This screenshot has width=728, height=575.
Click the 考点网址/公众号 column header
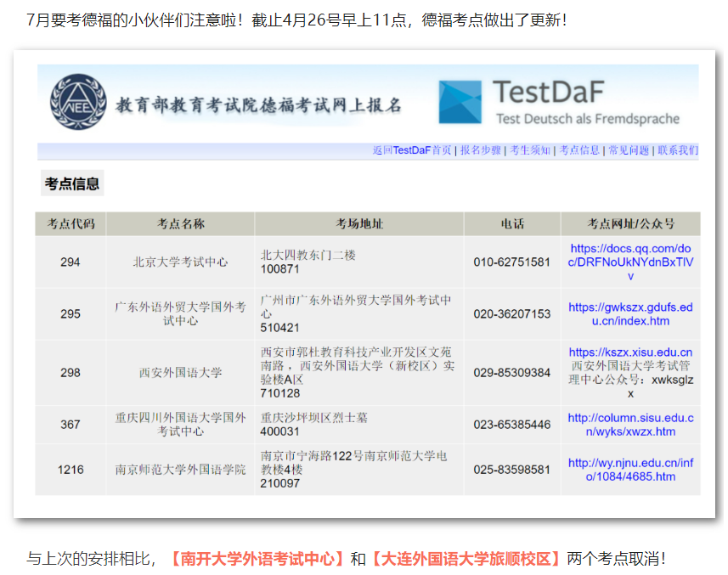[630, 224]
